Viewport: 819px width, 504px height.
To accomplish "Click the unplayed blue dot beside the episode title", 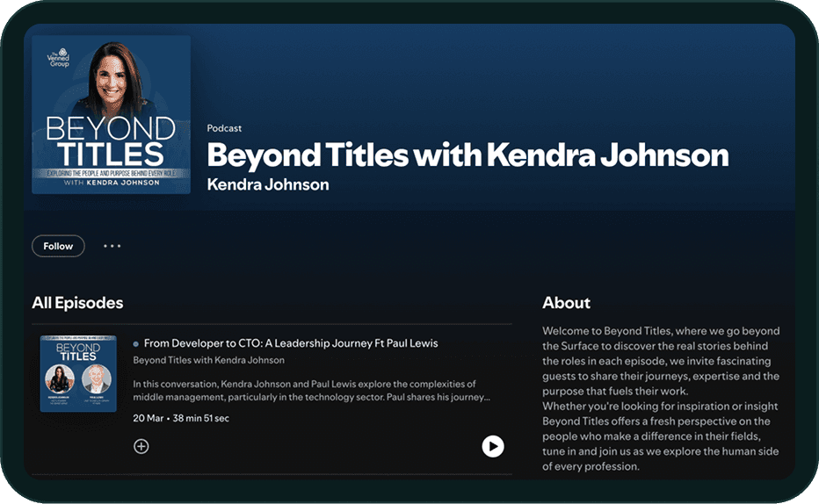I will coord(136,344).
